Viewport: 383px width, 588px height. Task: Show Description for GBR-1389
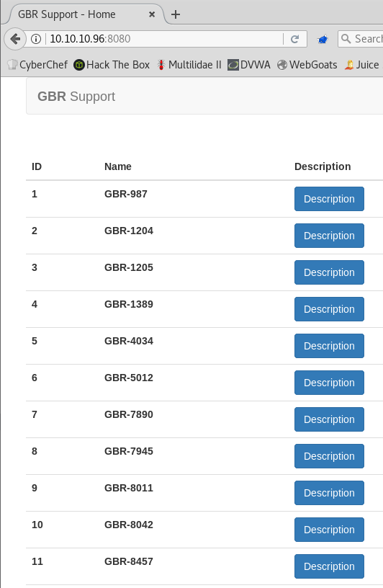(x=329, y=309)
